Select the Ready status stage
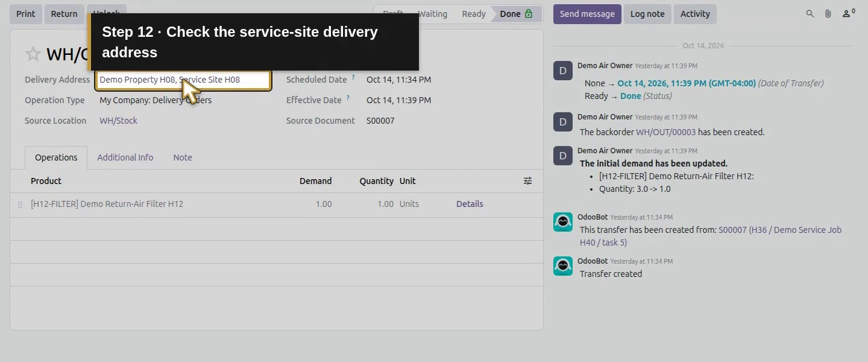 point(474,14)
